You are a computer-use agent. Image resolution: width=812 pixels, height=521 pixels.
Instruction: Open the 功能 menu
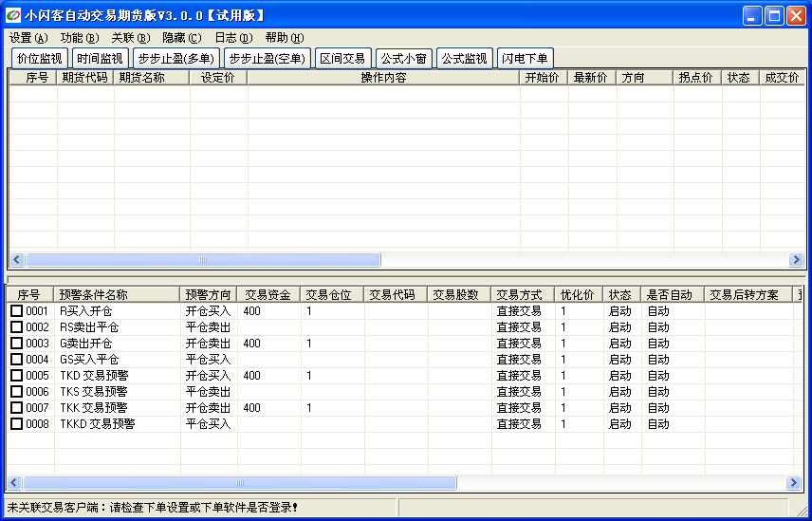click(79, 38)
